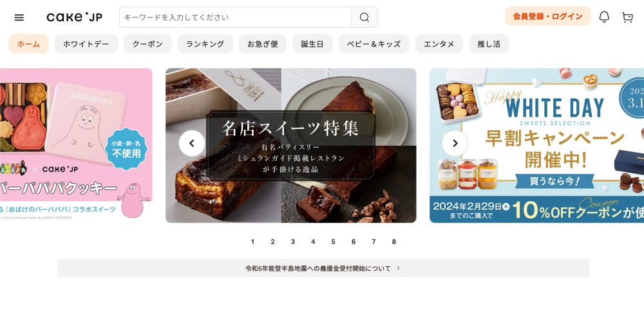The width and height of the screenshot is (644, 310).
Task: Click 会員登録・ログイン button
Action: (547, 17)
